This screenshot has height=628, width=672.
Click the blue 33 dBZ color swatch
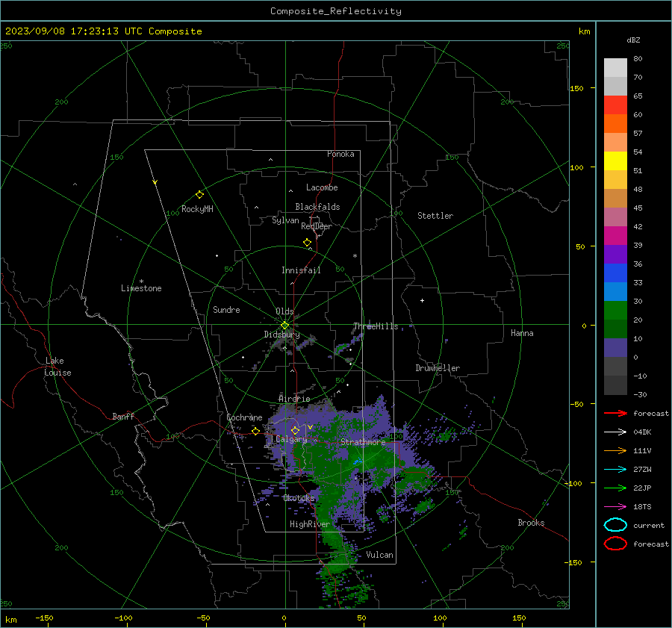coord(615,273)
